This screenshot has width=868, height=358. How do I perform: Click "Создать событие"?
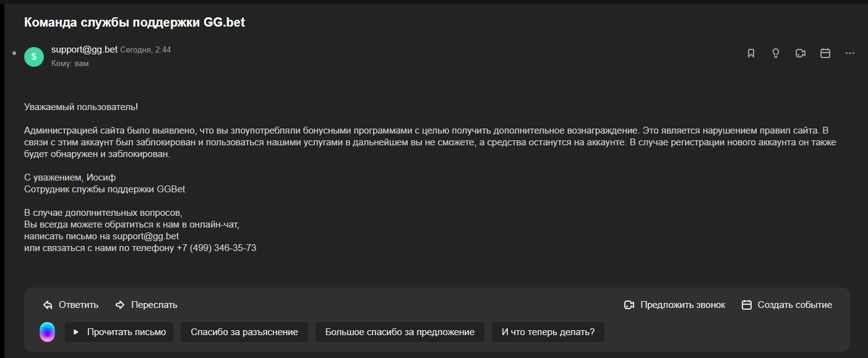(x=795, y=305)
